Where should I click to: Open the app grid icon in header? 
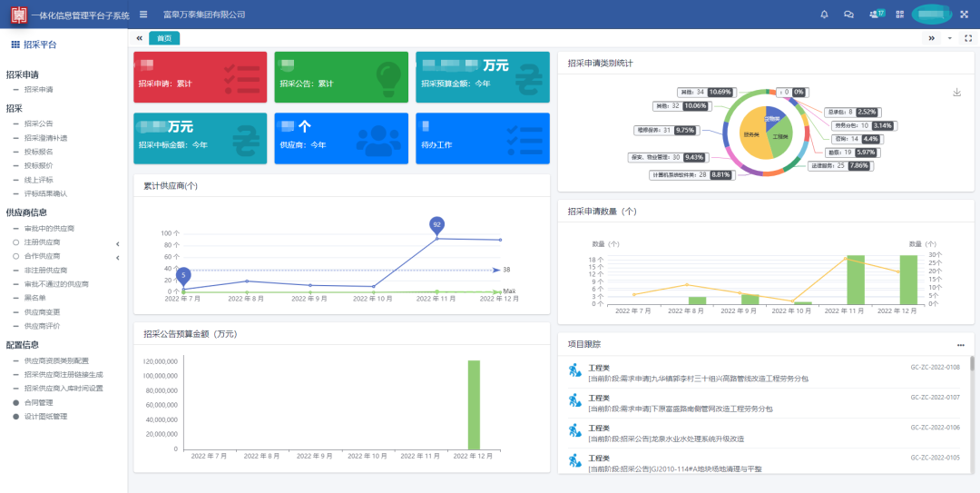tap(900, 15)
